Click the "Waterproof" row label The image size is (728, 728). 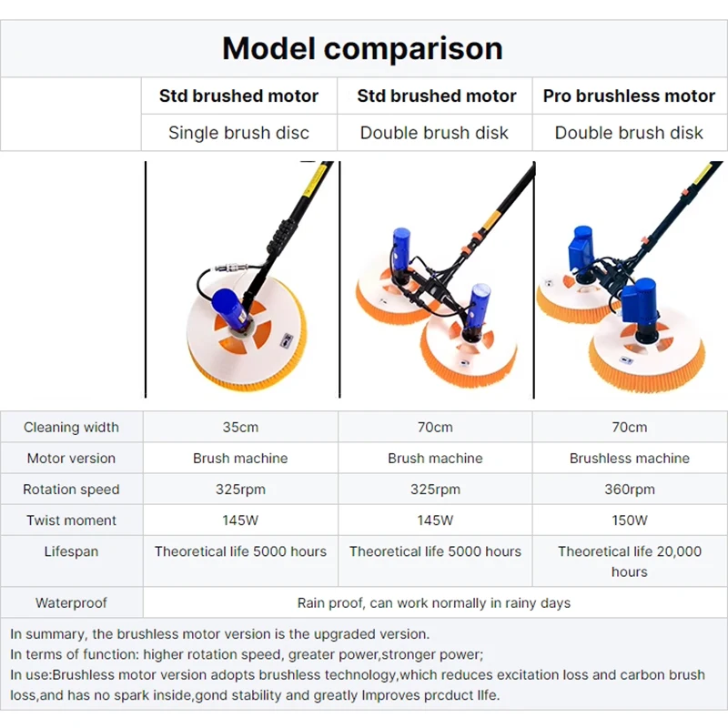point(71,602)
